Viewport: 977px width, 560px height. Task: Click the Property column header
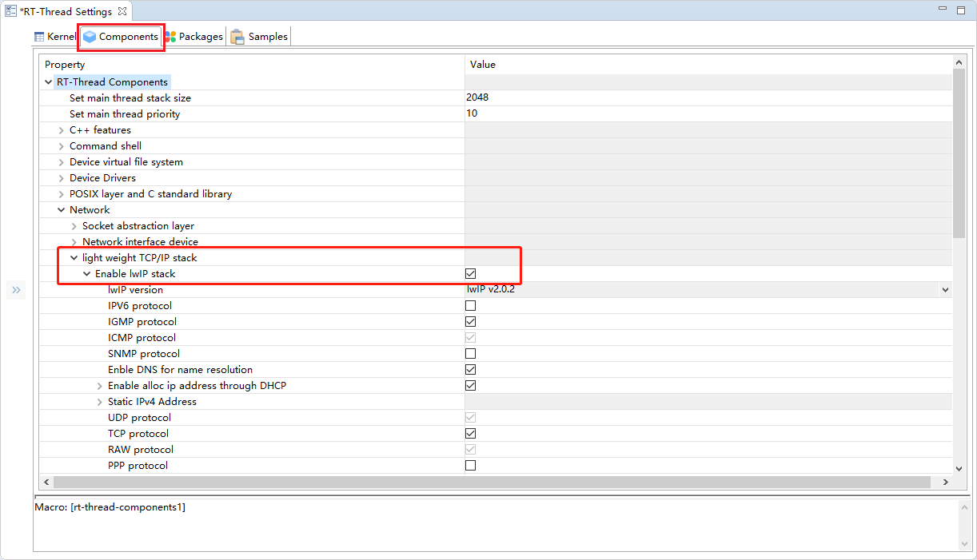coord(252,64)
